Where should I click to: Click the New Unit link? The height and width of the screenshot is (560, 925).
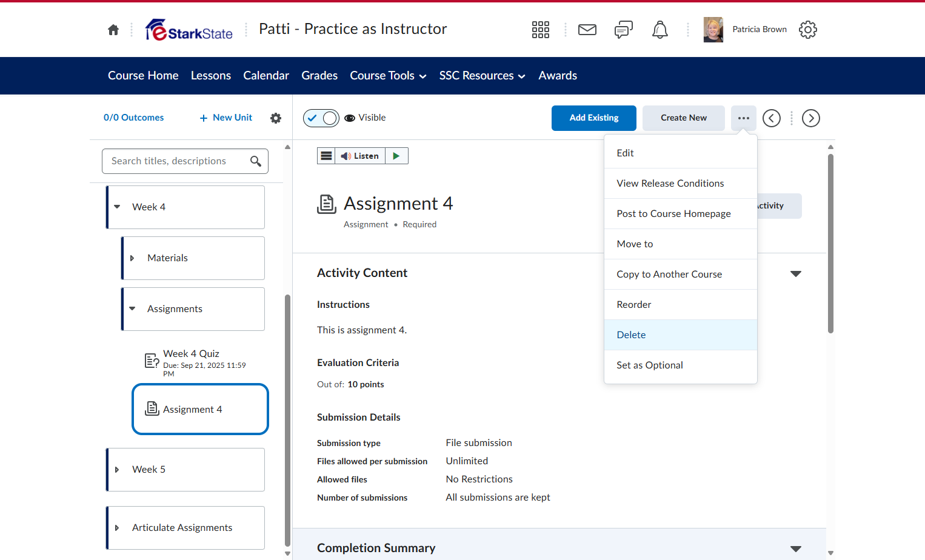point(226,118)
